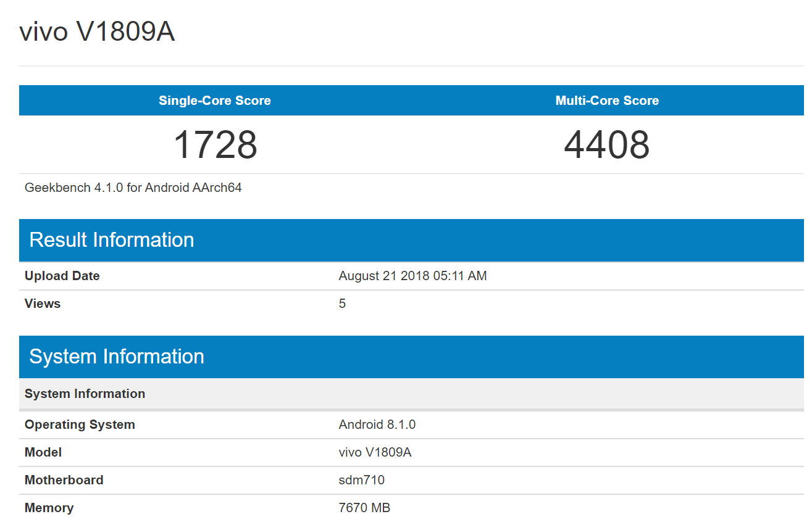Click the Motherboard row label
Image resolution: width=812 pixels, height=530 pixels.
(x=64, y=480)
